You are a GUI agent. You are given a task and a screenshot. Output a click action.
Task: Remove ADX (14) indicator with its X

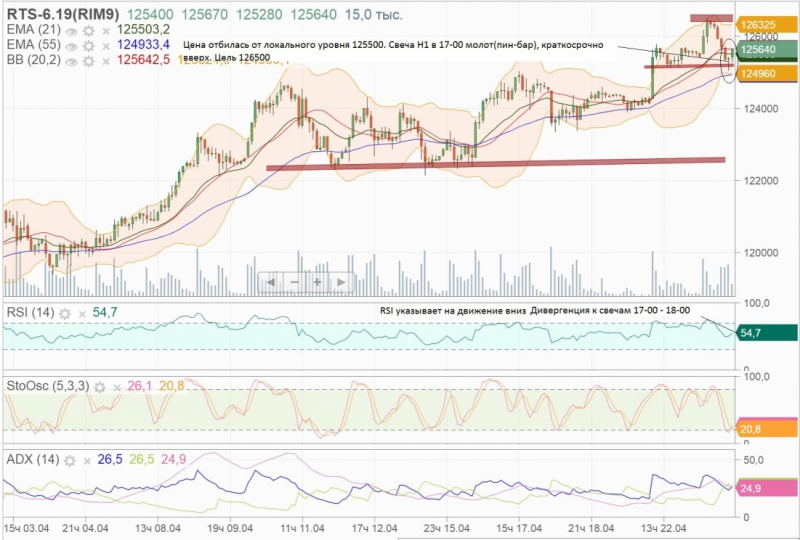click(x=87, y=461)
